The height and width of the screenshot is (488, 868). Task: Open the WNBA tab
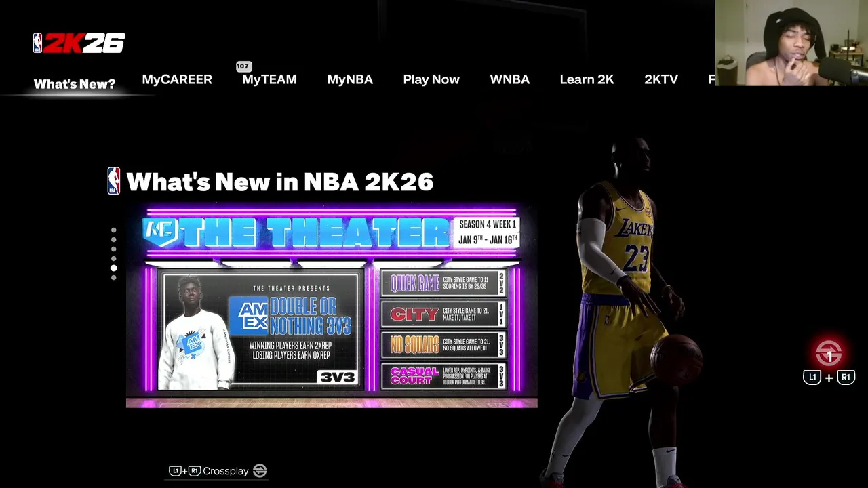point(509,79)
